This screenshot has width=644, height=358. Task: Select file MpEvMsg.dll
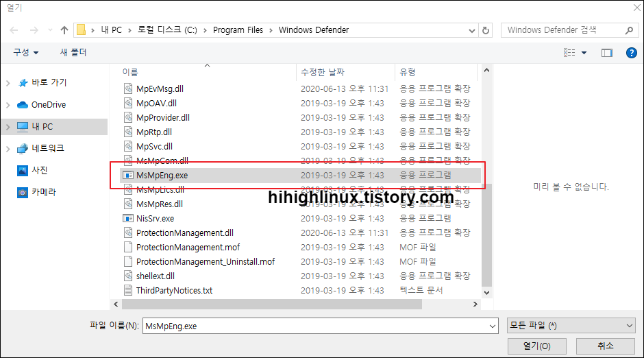click(160, 88)
